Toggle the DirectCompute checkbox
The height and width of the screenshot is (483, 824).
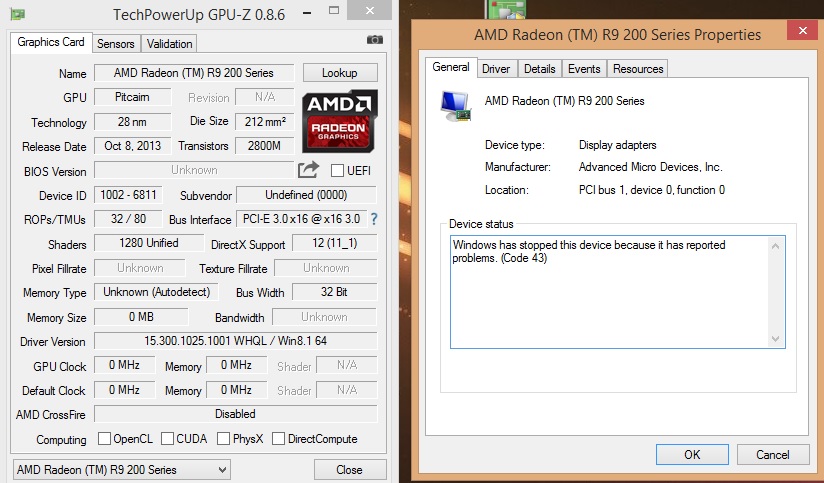(x=279, y=438)
